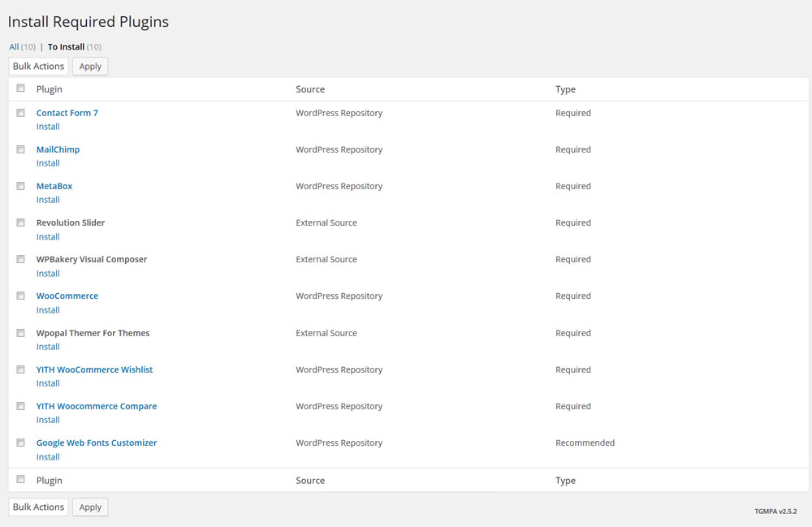
Task: Open the YITH Woocommerce Compare plugin link
Action: [96, 406]
